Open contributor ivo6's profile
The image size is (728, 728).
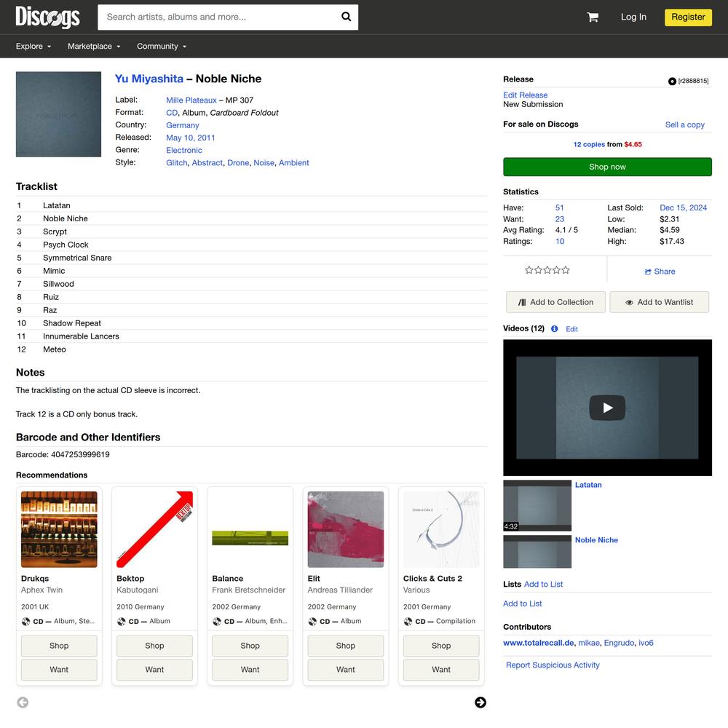[646, 643]
